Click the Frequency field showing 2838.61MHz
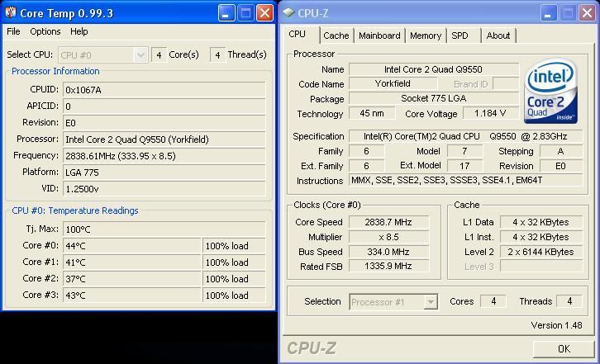 (x=164, y=156)
